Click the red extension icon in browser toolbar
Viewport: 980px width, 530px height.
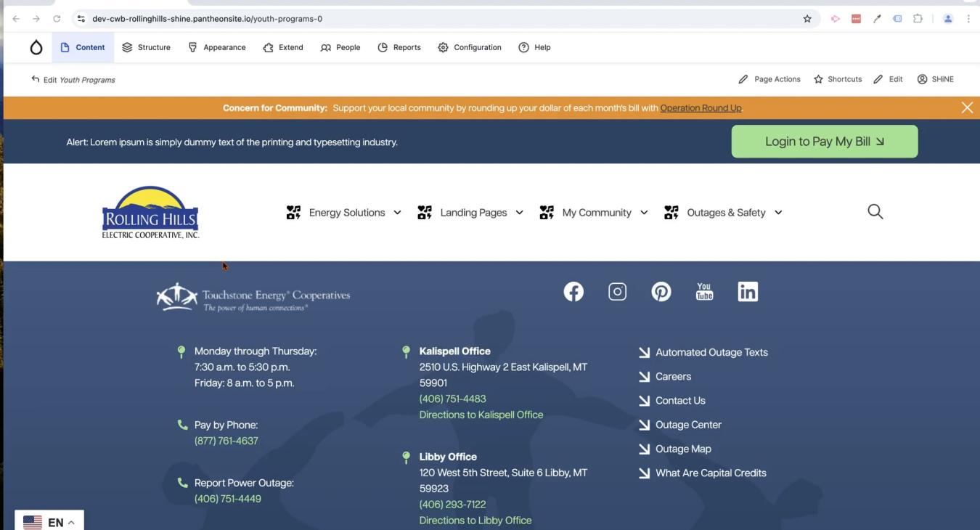point(856,19)
